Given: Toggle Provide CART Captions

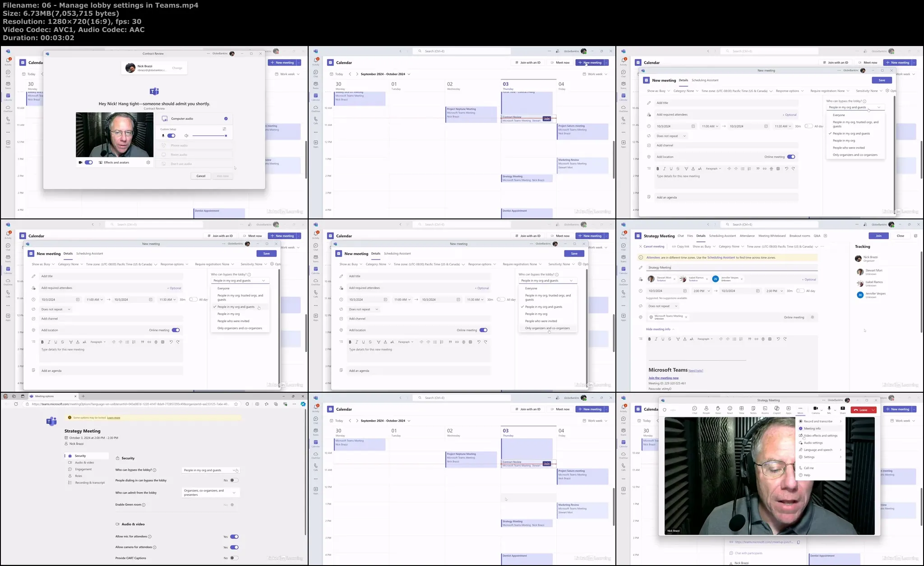Looking at the screenshot, I should coord(234,558).
